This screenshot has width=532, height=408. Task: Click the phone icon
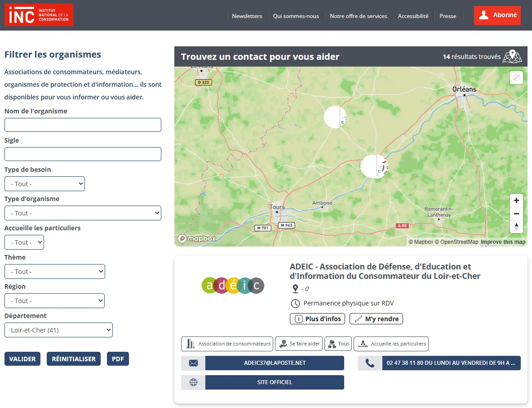coord(370,363)
